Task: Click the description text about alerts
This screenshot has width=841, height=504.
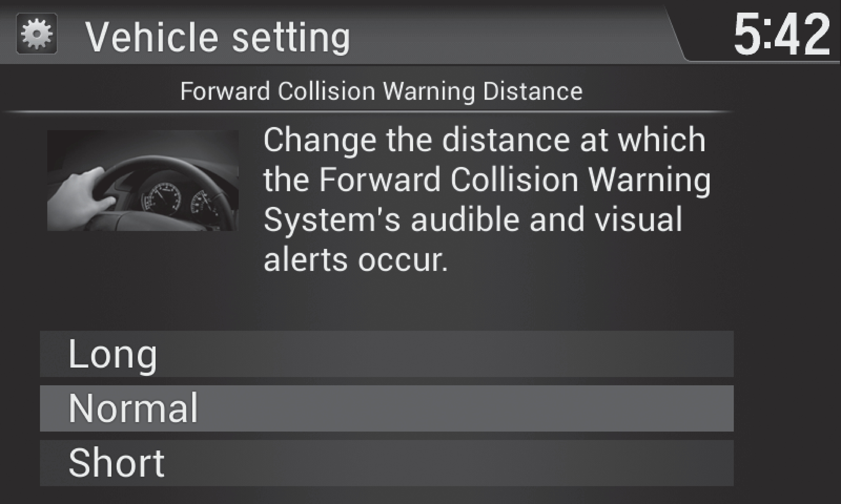Action: [x=487, y=200]
